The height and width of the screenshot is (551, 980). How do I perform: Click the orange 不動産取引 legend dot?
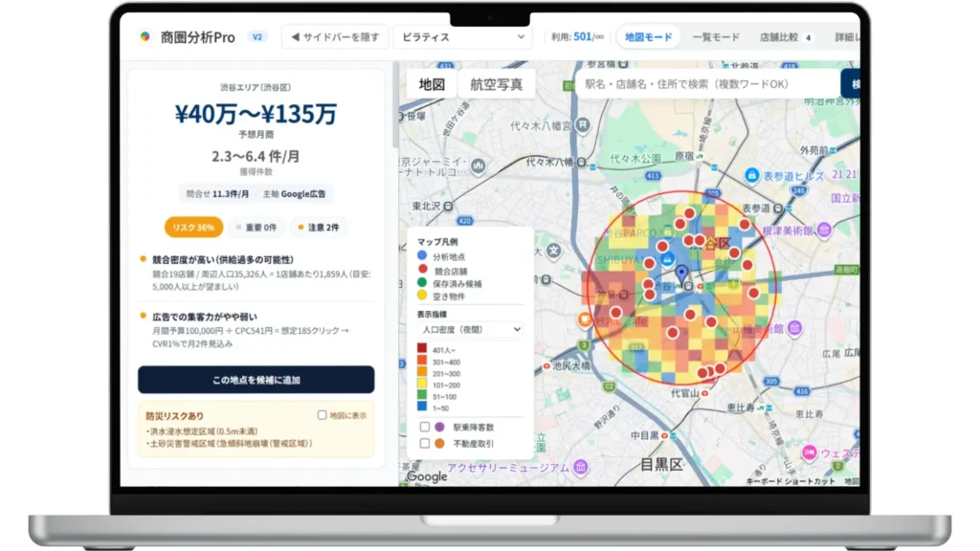click(439, 443)
